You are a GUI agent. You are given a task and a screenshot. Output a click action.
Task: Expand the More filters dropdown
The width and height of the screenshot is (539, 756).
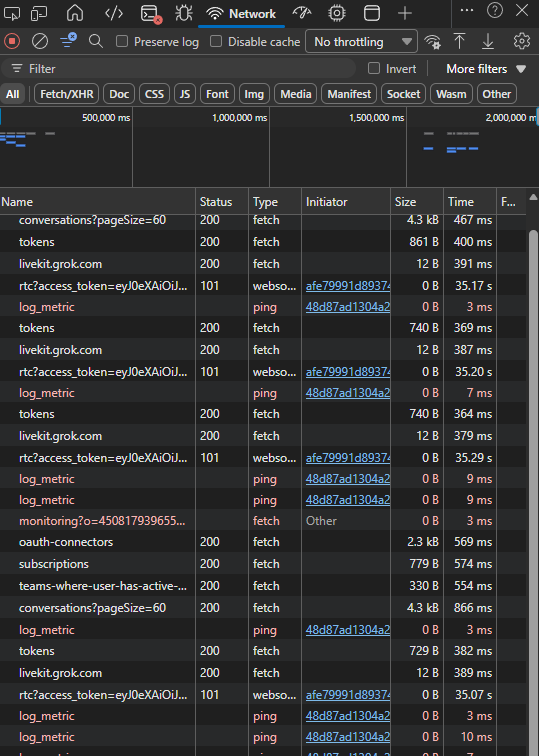coord(485,69)
